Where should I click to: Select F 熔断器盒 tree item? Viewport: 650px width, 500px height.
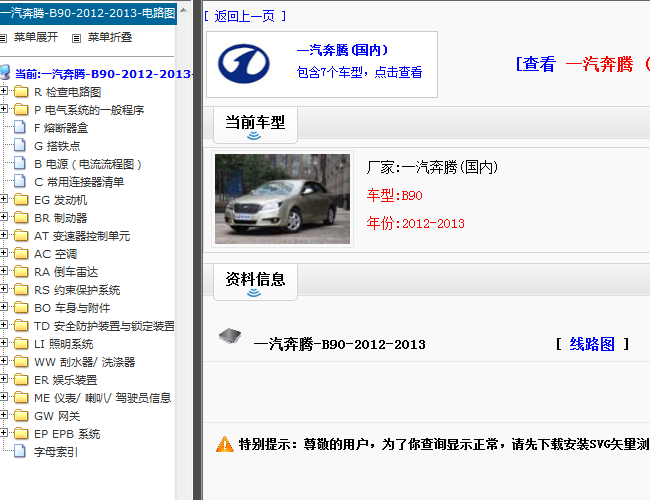[x=61, y=128]
